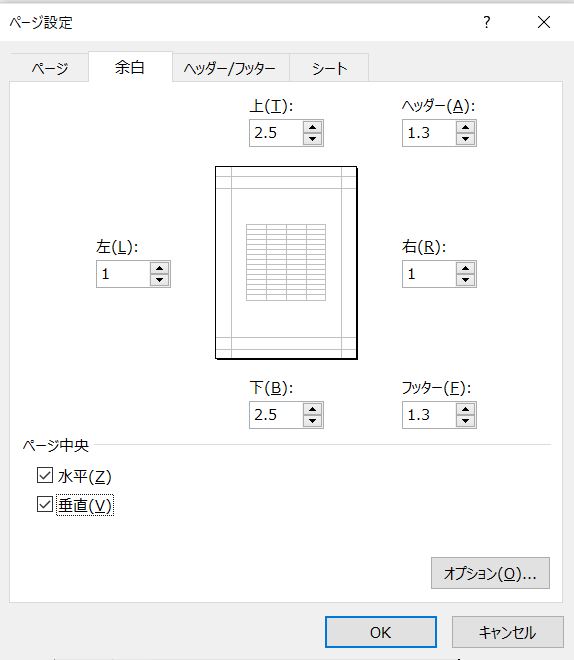Open help with the question mark icon
Viewport: 574px width, 660px height.
point(486,22)
